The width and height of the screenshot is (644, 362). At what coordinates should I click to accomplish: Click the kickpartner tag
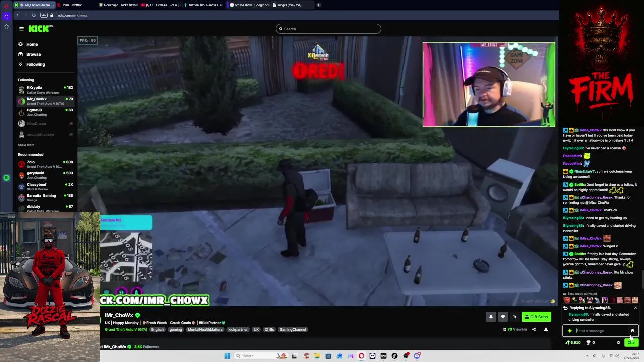[238, 329]
